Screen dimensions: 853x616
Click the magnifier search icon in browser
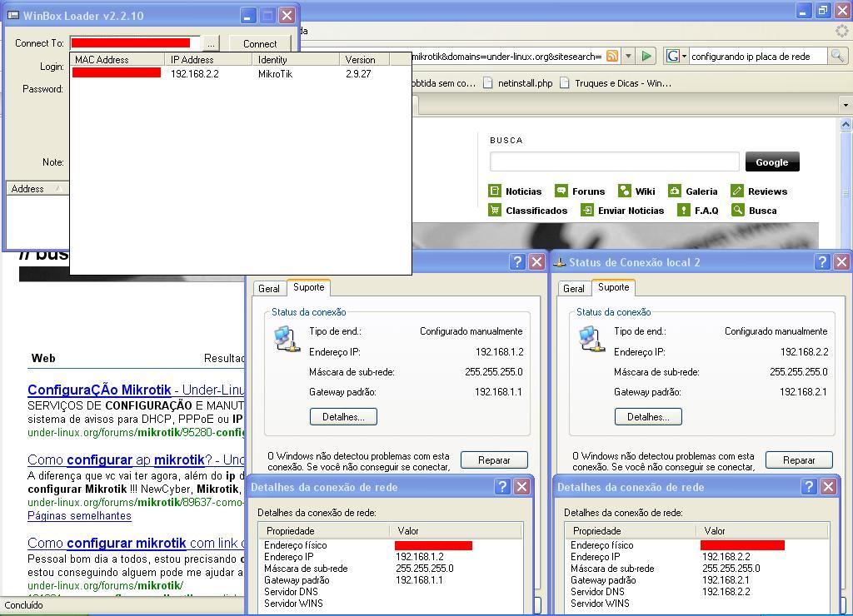pyautogui.click(x=837, y=56)
